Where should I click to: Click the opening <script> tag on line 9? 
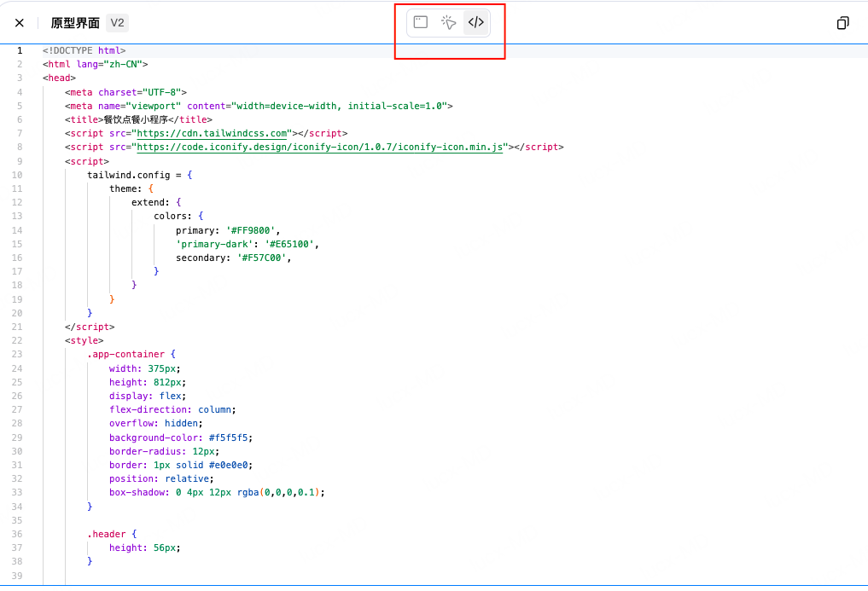87,161
